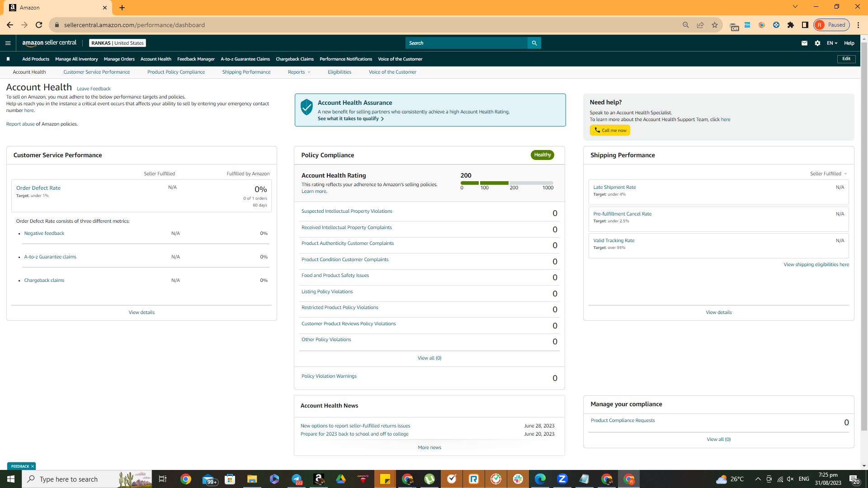Open the browser extensions puzzle icon
868x488 pixels.
791,25
